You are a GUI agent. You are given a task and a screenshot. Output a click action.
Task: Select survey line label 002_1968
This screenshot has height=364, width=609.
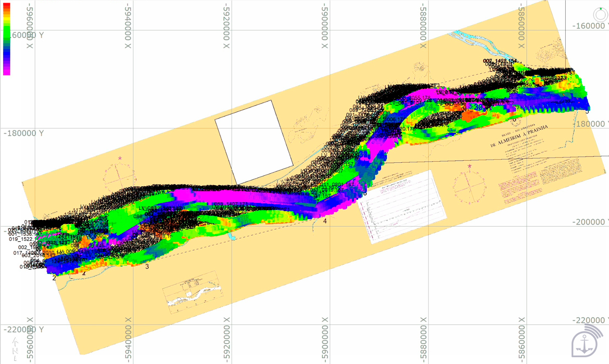click(30, 247)
